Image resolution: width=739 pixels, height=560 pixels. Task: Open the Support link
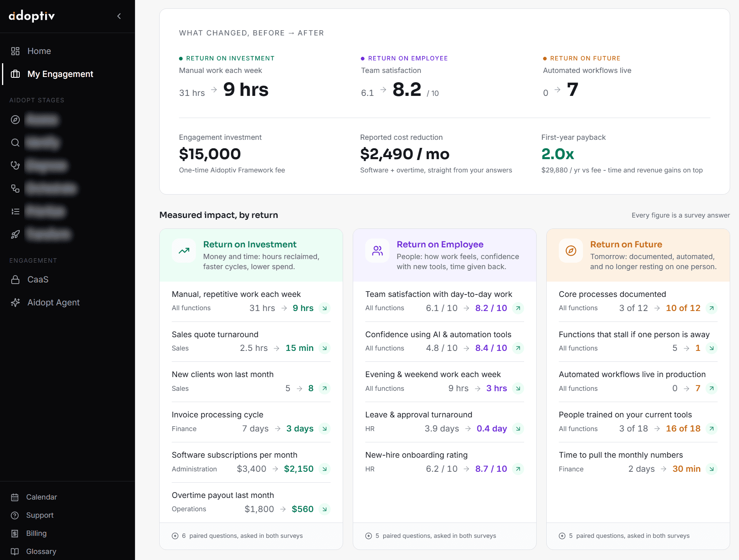click(x=40, y=515)
